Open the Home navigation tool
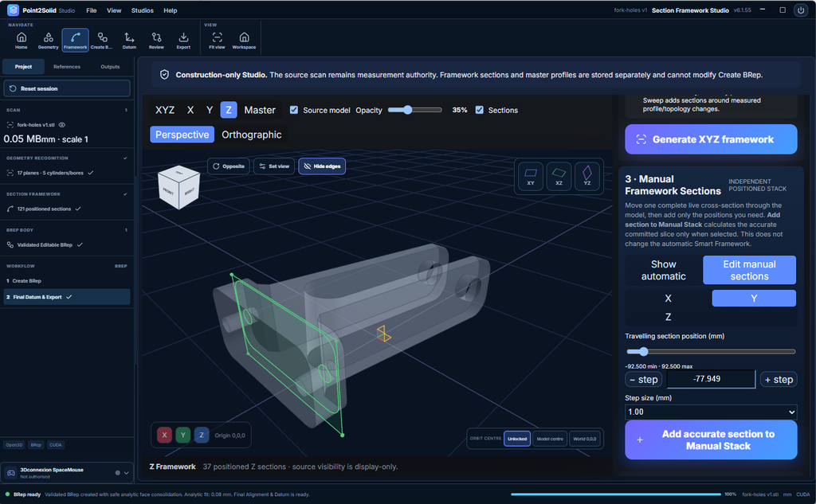This screenshot has height=504, width=816. click(22, 40)
